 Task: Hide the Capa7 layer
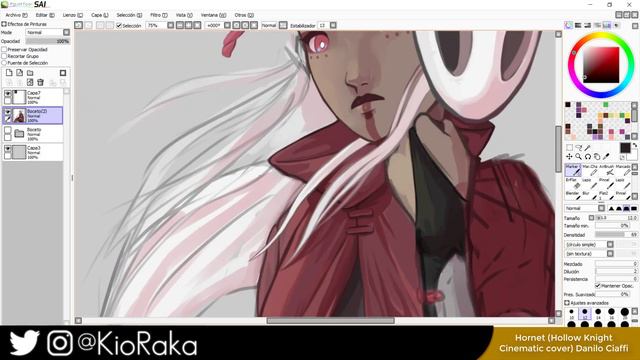coord(8,93)
